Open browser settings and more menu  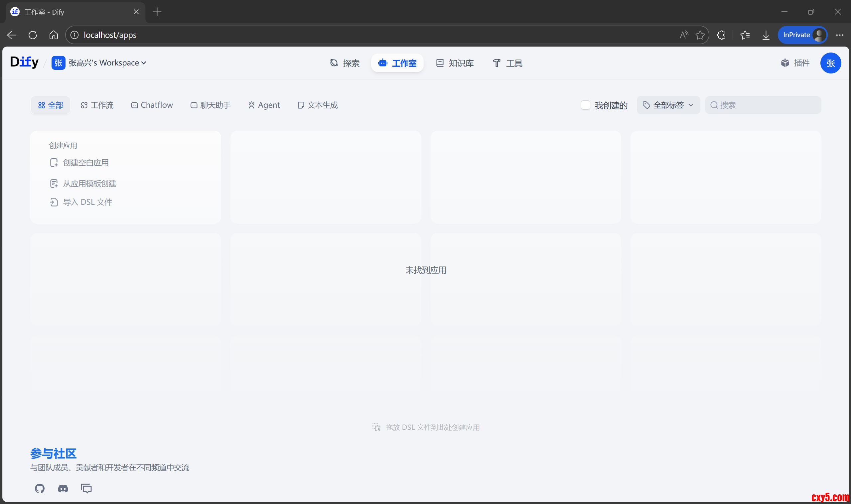(x=839, y=35)
